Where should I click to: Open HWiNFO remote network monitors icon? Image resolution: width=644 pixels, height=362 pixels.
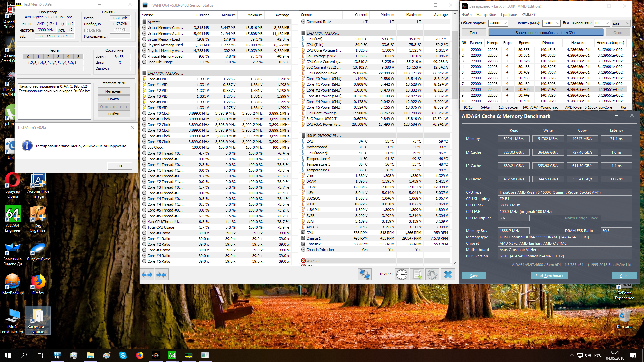coord(364,275)
